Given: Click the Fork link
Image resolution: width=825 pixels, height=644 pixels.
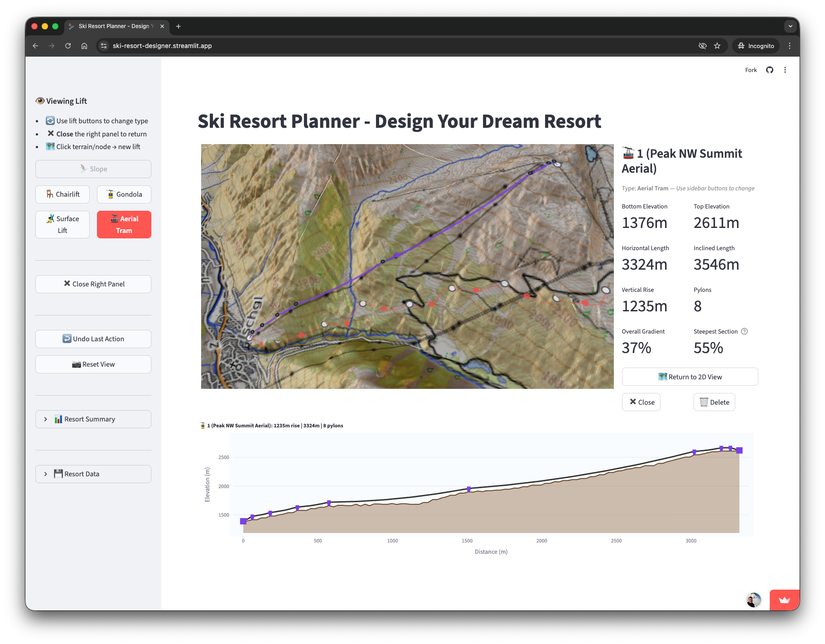Looking at the screenshot, I should (751, 70).
